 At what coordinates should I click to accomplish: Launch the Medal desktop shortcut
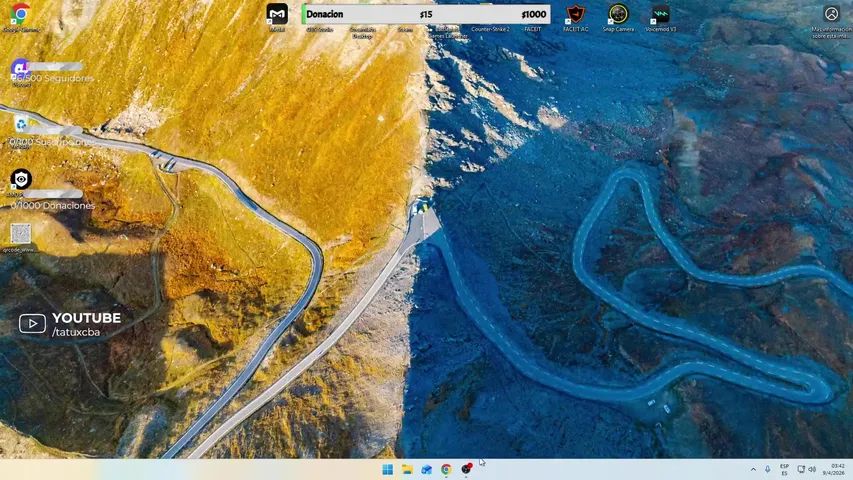[x=277, y=16]
